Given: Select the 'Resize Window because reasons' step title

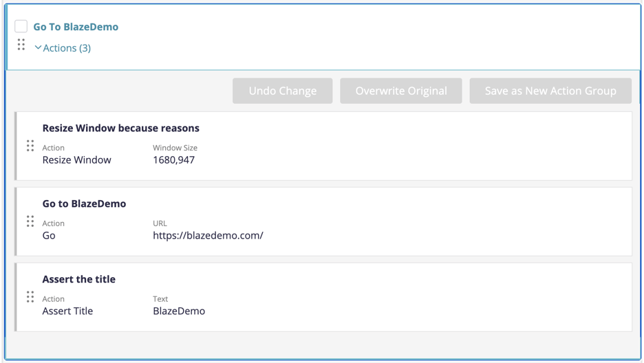Looking at the screenshot, I should pos(121,128).
